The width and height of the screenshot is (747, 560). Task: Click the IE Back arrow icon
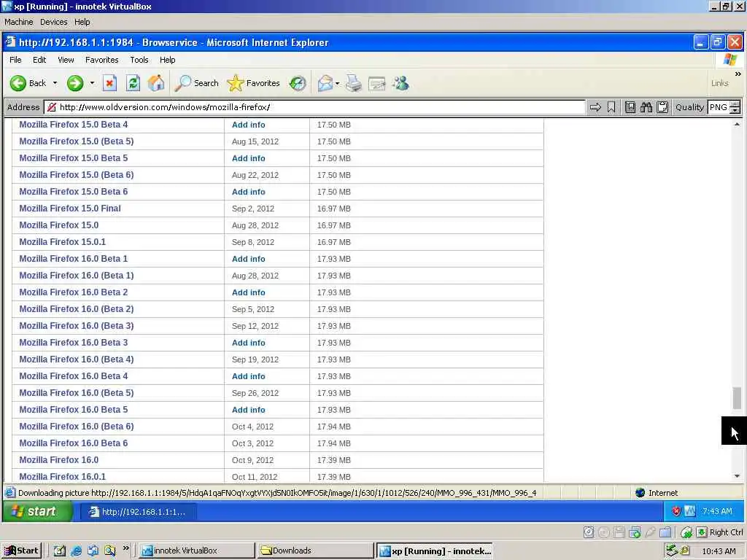click(18, 83)
